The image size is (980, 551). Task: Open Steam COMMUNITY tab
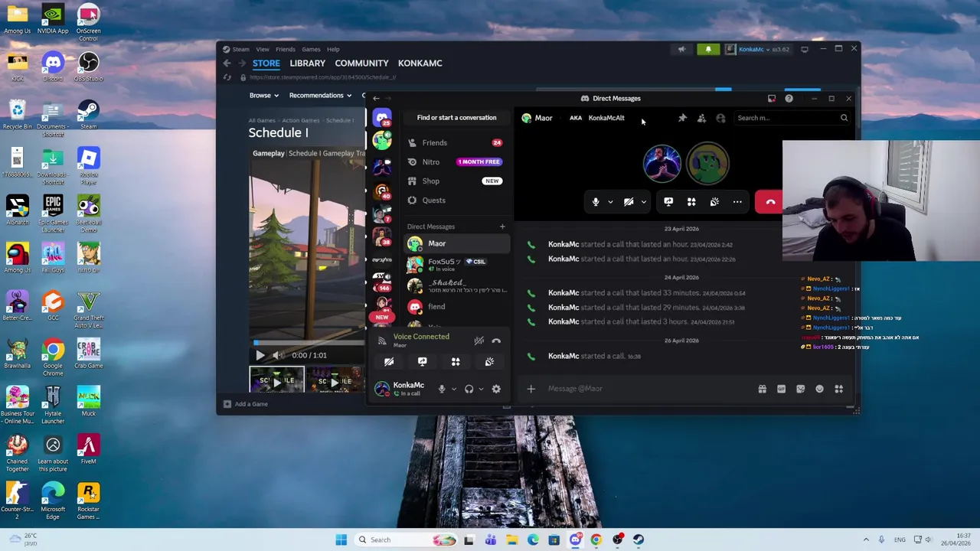click(x=361, y=64)
